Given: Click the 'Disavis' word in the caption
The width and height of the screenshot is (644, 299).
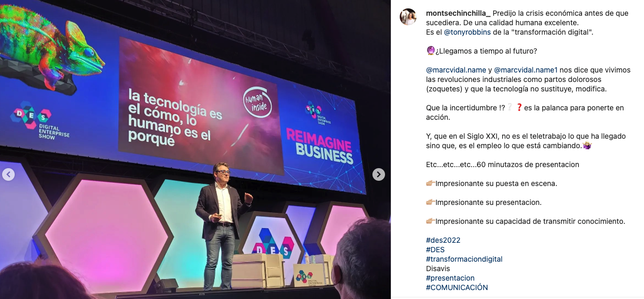Looking at the screenshot, I should [x=438, y=269].
